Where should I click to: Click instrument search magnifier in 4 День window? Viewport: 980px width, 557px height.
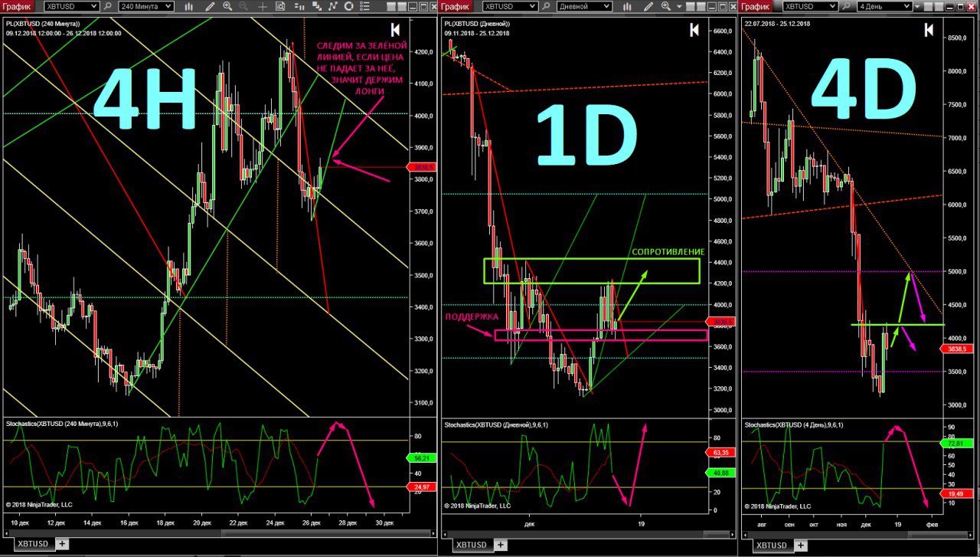click(846, 6)
